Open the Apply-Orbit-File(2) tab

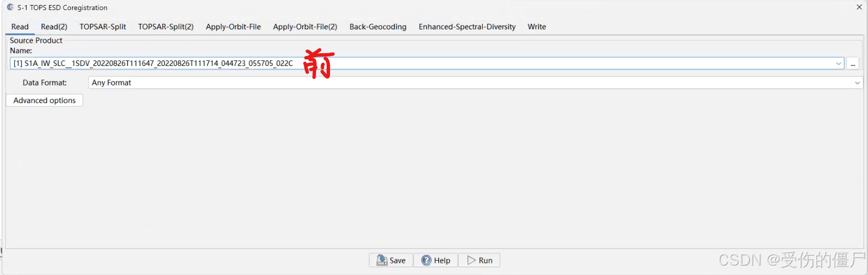click(305, 27)
